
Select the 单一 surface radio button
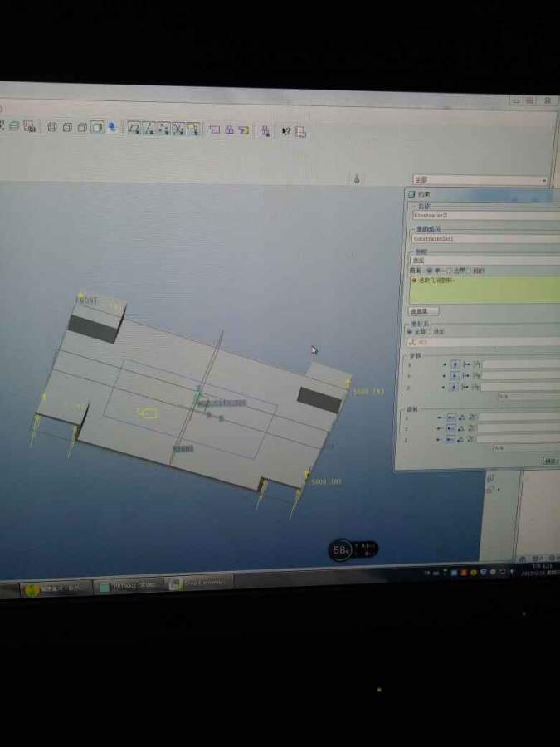pyautogui.click(x=429, y=271)
